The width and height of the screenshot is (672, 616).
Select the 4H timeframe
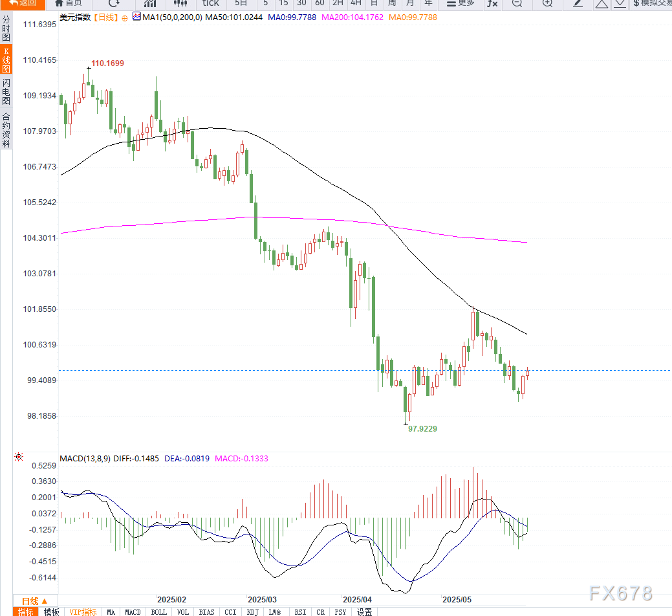[356, 3]
